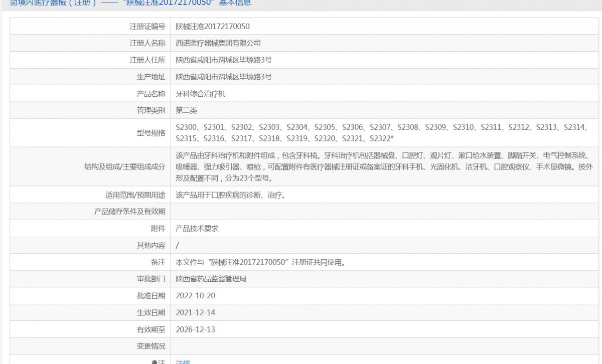Click the 审批部门 label
The width and height of the screenshot is (602, 364).
(150, 279)
